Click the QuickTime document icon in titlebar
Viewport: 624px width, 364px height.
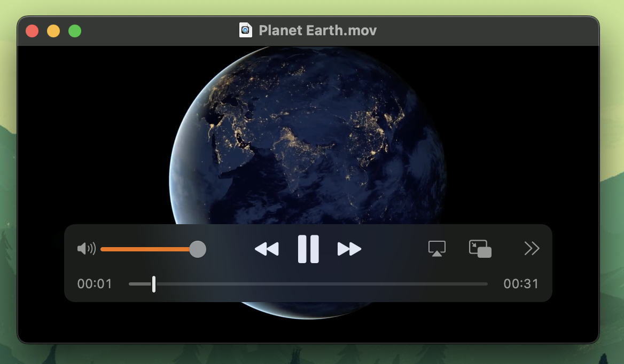[245, 30]
